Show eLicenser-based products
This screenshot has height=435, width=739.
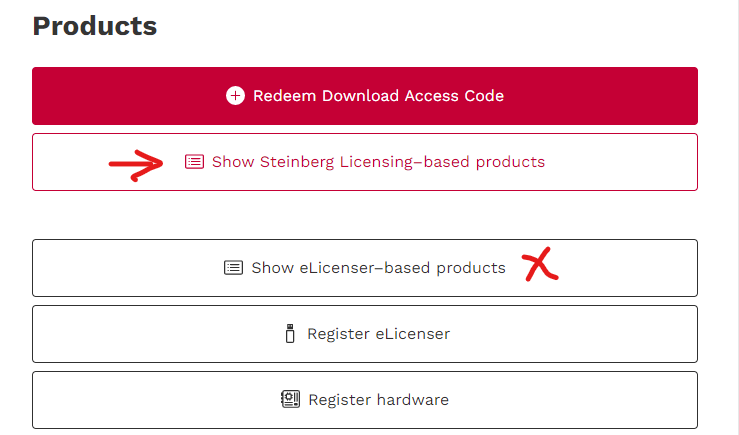[x=365, y=268]
